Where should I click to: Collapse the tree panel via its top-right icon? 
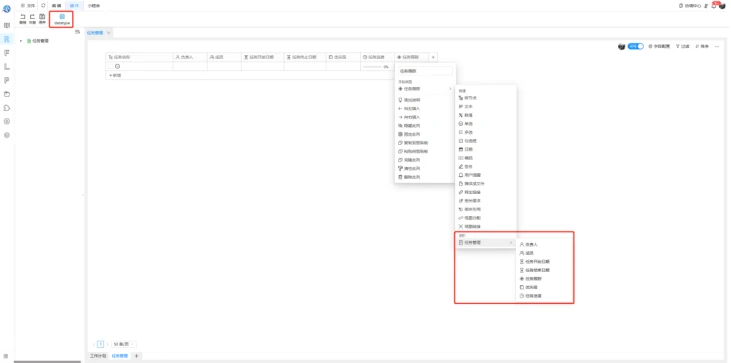point(77,32)
